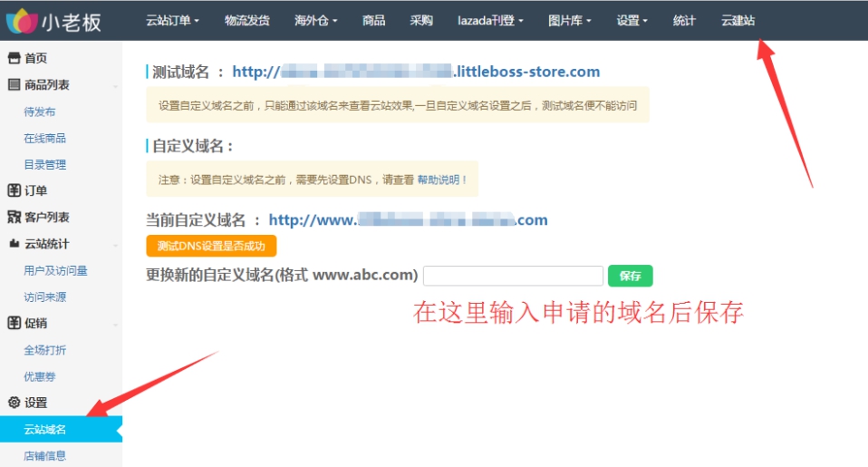Screen dimensions: 868x467
Task: Click the 云站统计 chart icon
Action: click(x=14, y=244)
